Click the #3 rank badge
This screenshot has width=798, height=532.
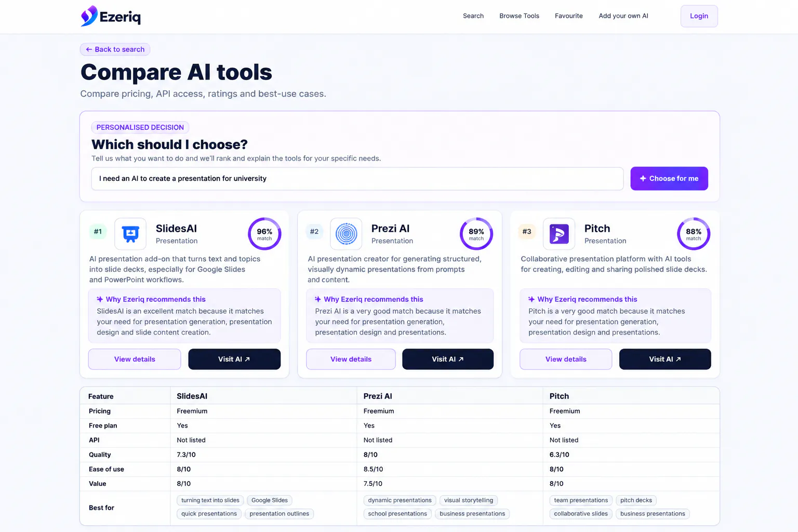click(x=527, y=232)
